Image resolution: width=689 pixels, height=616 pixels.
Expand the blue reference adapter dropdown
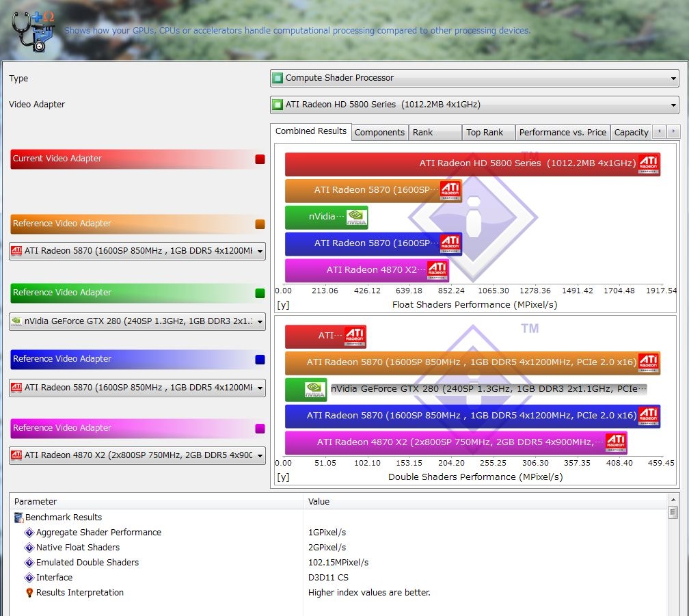pyautogui.click(x=260, y=388)
